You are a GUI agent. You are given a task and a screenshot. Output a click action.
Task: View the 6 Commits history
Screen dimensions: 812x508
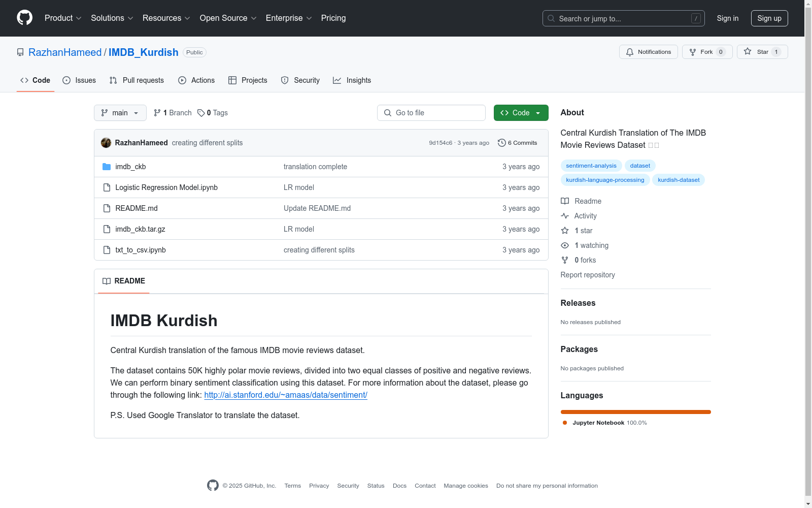[x=518, y=143]
